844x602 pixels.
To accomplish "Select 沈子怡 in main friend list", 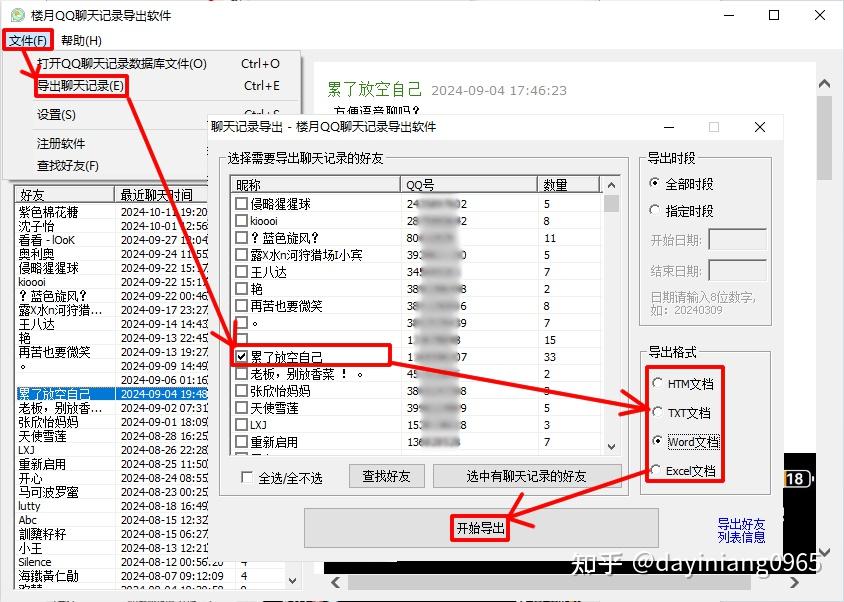I will pos(37,226).
